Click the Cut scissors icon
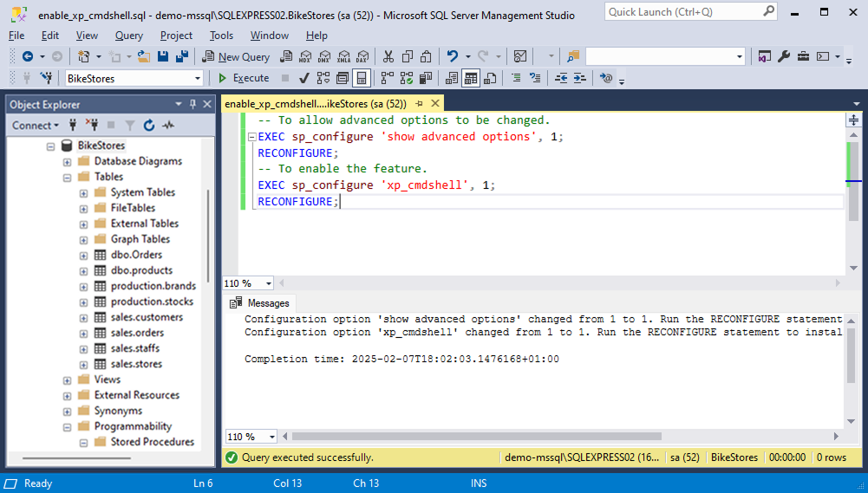 [x=388, y=56]
